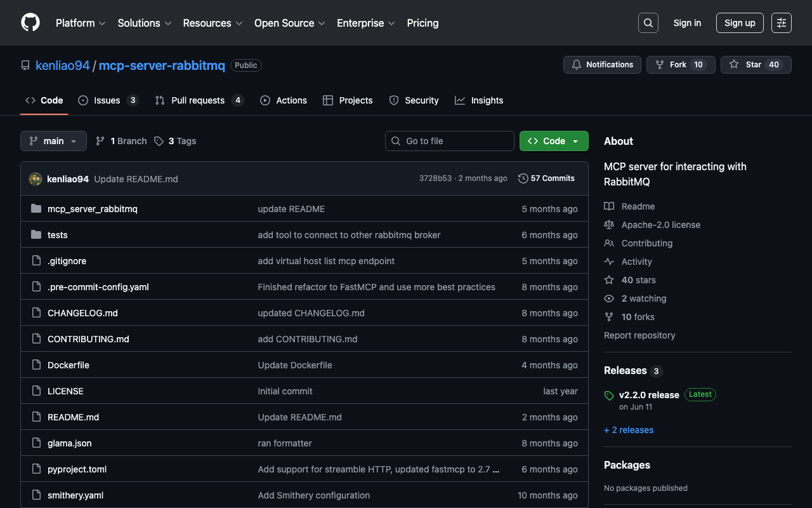Expand the Platform menu
This screenshot has width=812, height=508.
(81, 23)
